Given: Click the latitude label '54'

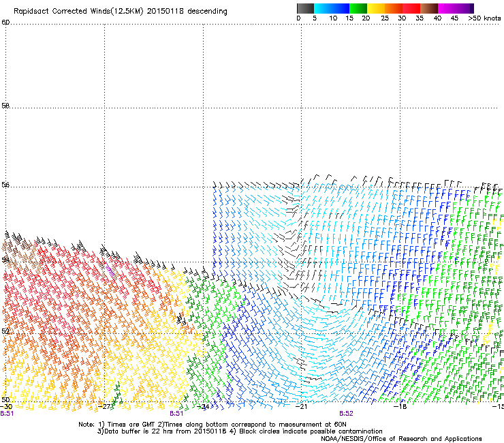Looking at the screenshot, I should click(x=5, y=260).
